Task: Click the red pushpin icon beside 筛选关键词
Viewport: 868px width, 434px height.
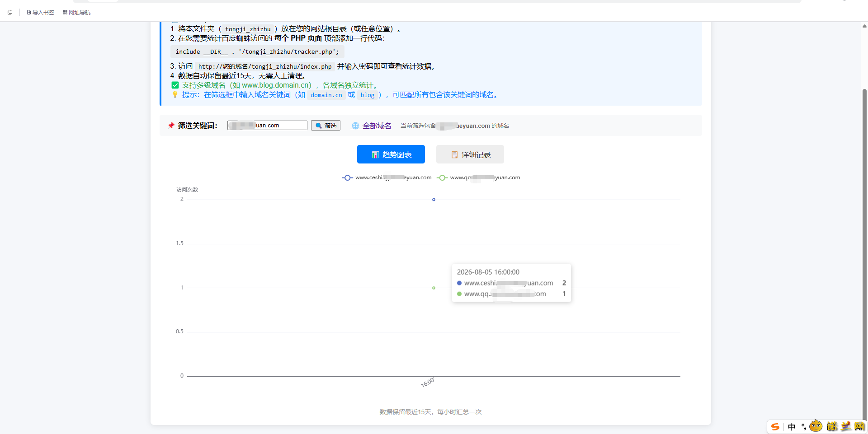Action: click(x=171, y=126)
